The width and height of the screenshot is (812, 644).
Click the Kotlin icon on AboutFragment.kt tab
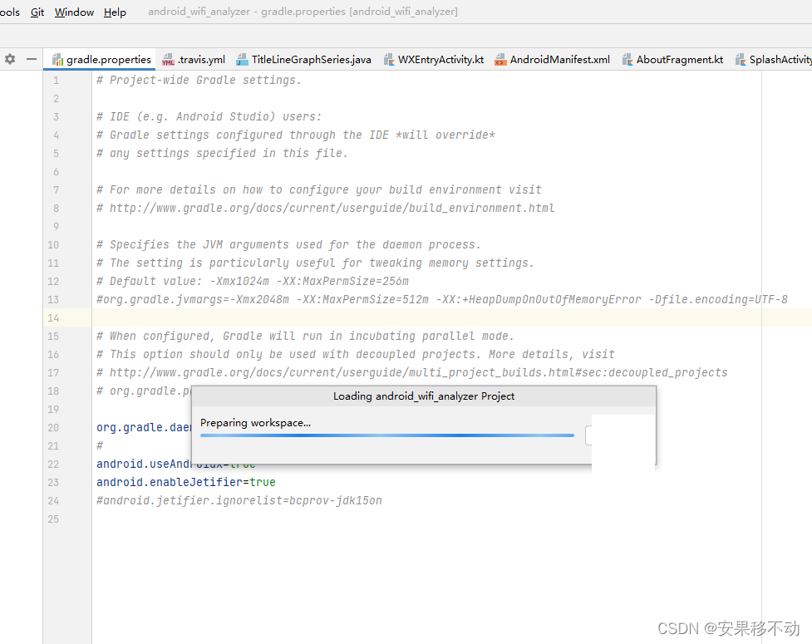[627, 59]
